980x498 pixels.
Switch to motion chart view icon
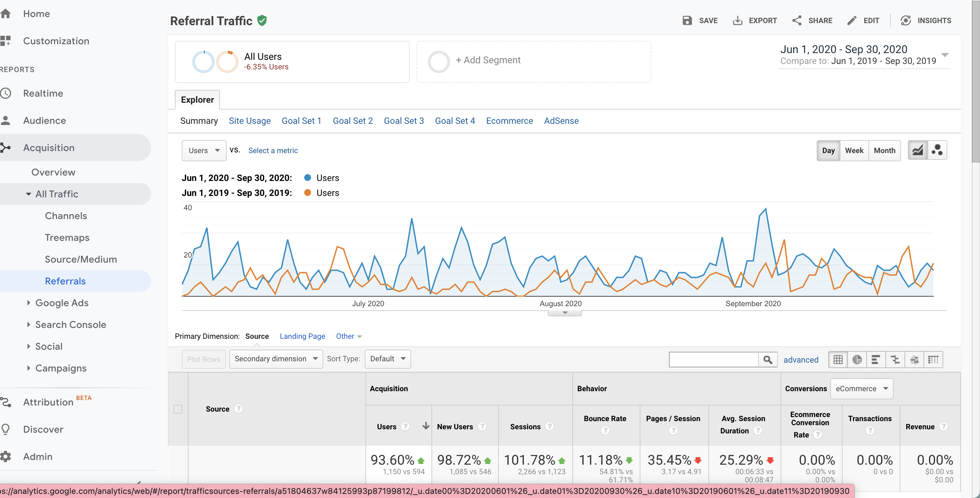[x=937, y=150]
